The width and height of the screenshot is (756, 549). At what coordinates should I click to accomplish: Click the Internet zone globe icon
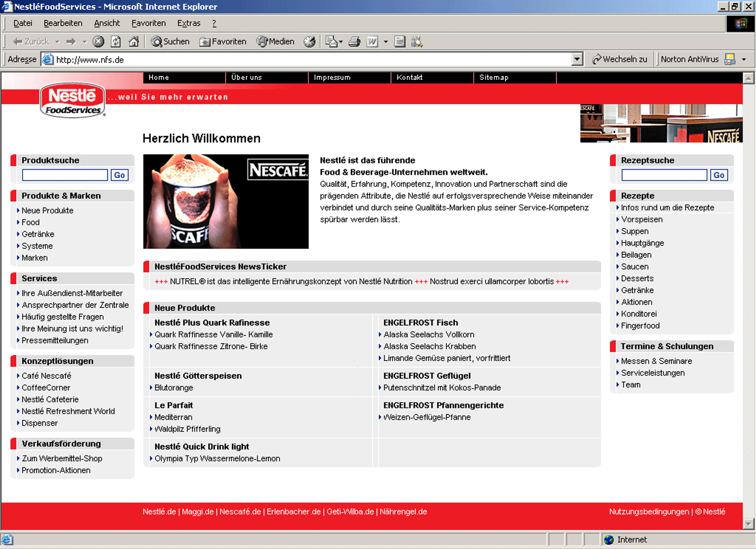point(609,540)
